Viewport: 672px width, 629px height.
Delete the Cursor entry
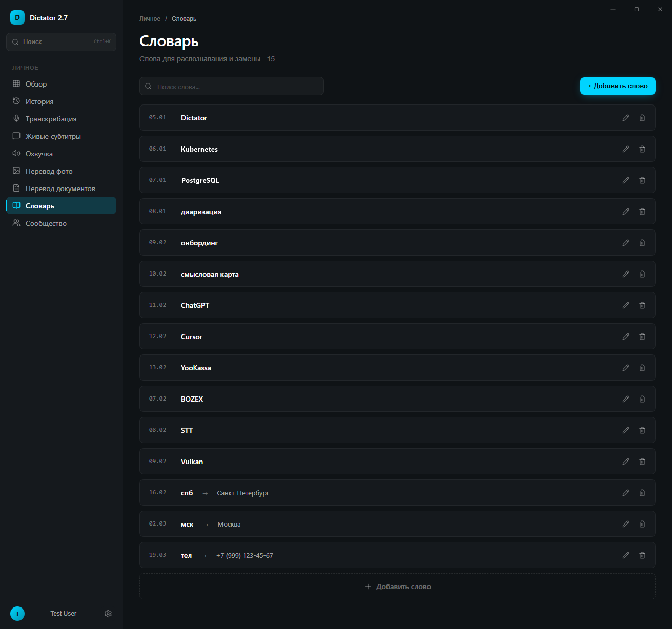coord(642,337)
